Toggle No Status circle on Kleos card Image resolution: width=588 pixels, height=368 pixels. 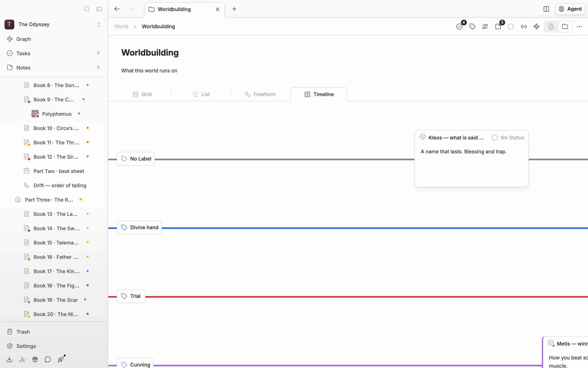pyautogui.click(x=495, y=138)
